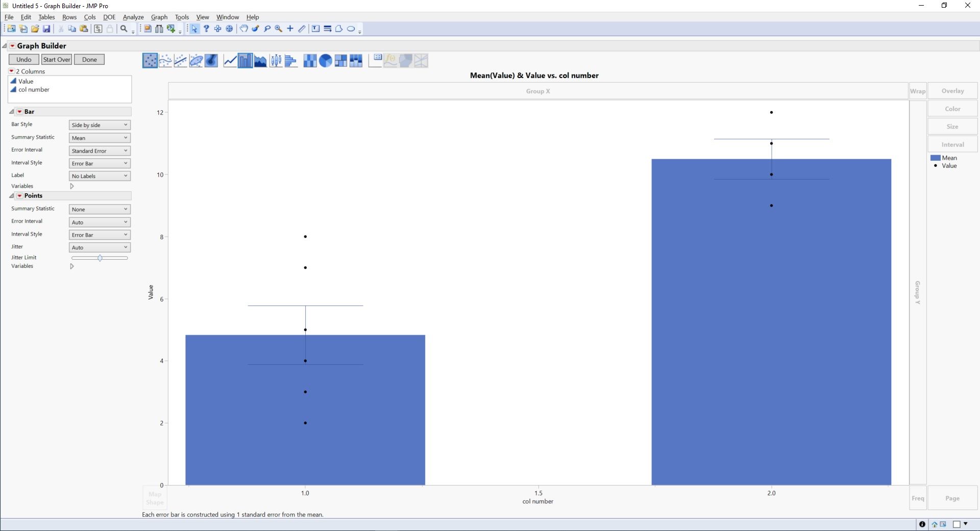Select the Box Plot element icon
The width and height of the screenshot is (980, 531).
pos(276,60)
